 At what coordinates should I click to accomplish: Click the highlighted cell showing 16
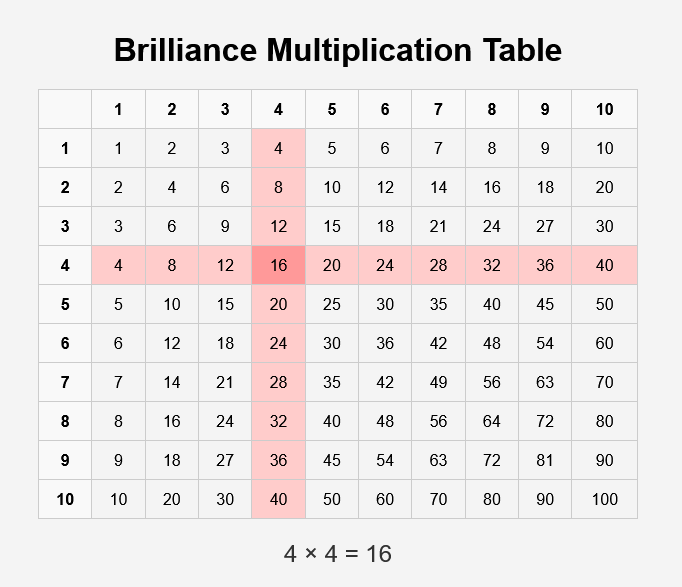[278, 265]
